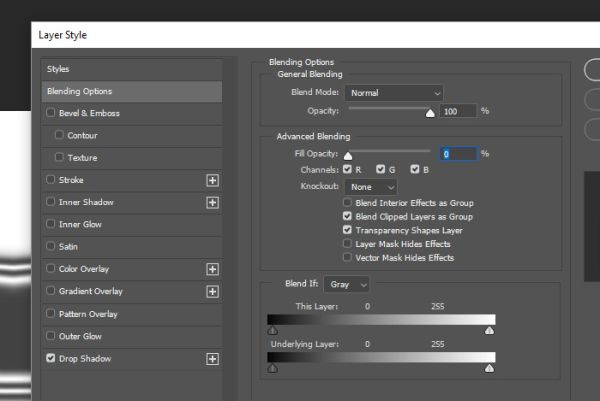Add another Inner Shadow with plus icon

pos(212,202)
